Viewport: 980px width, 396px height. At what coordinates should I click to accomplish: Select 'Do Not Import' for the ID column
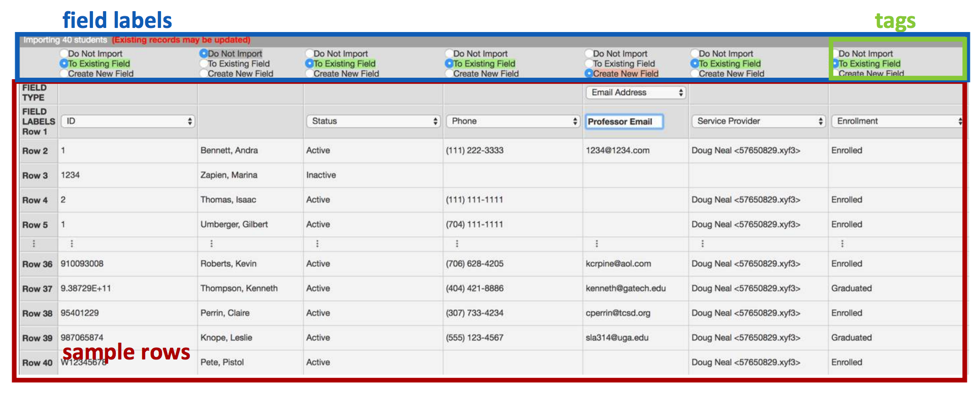(x=64, y=53)
